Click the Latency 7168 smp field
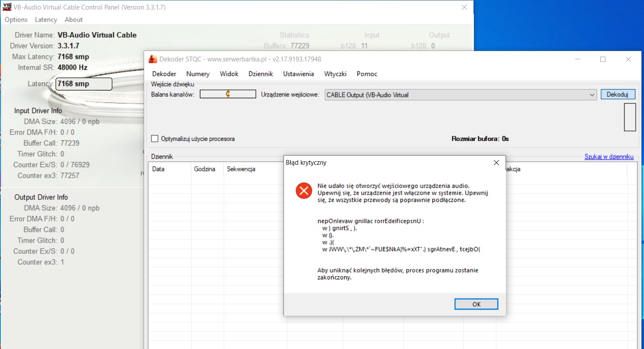 click(84, 84)
